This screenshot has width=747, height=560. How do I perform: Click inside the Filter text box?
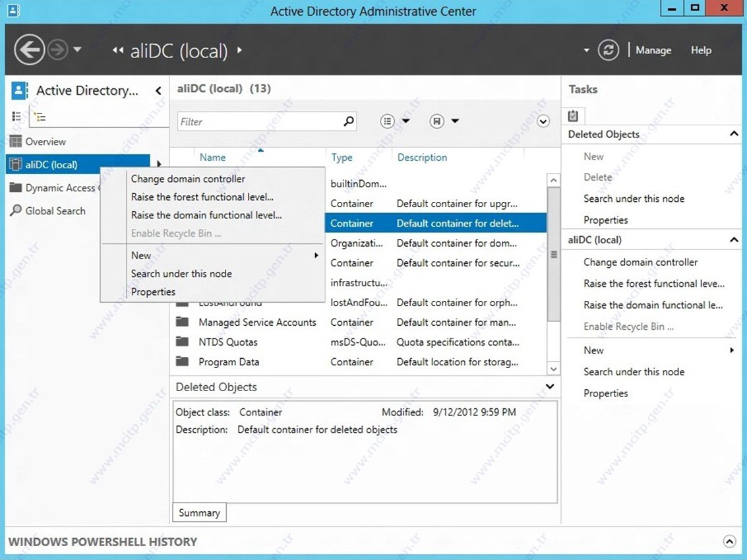coord(266,121)
